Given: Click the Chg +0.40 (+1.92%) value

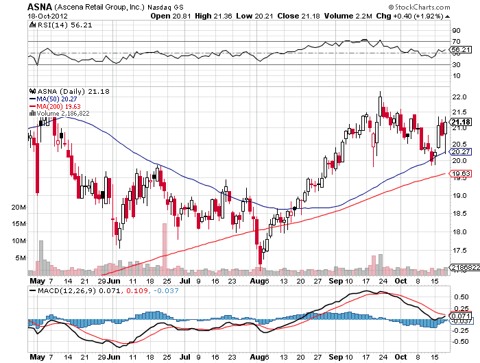Looking at the screenshot, I should (x=410, y=16).
